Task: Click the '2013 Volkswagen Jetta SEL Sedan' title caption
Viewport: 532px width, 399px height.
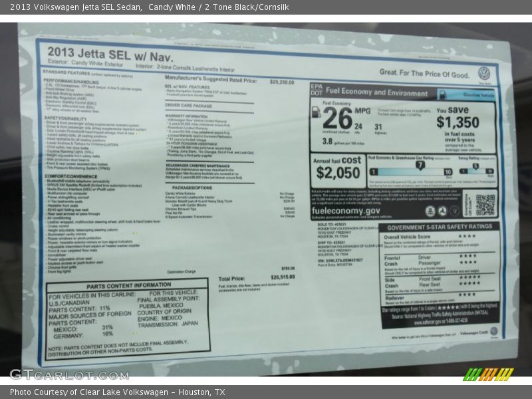Action: click(76, 7)
